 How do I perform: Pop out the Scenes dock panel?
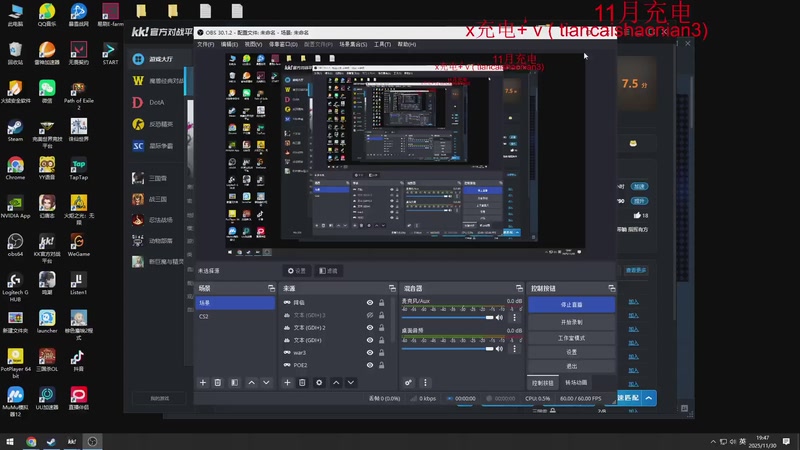(271, 288)
